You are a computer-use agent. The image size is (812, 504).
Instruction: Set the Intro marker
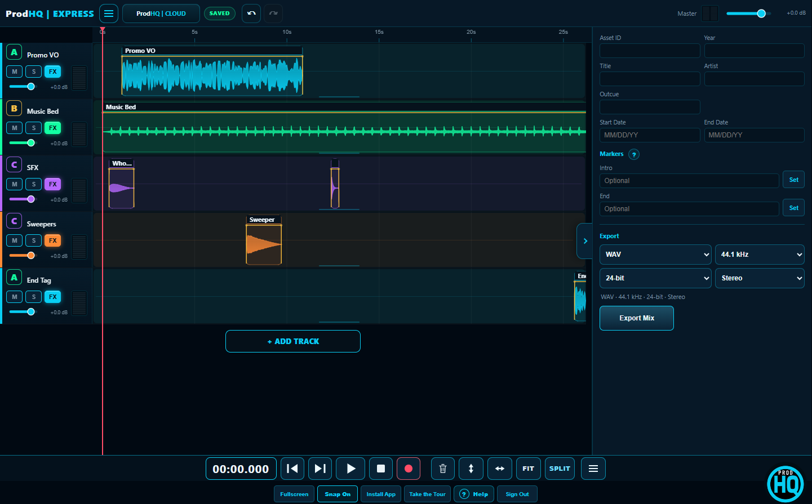pyautogui.click(x=793, y=180)
